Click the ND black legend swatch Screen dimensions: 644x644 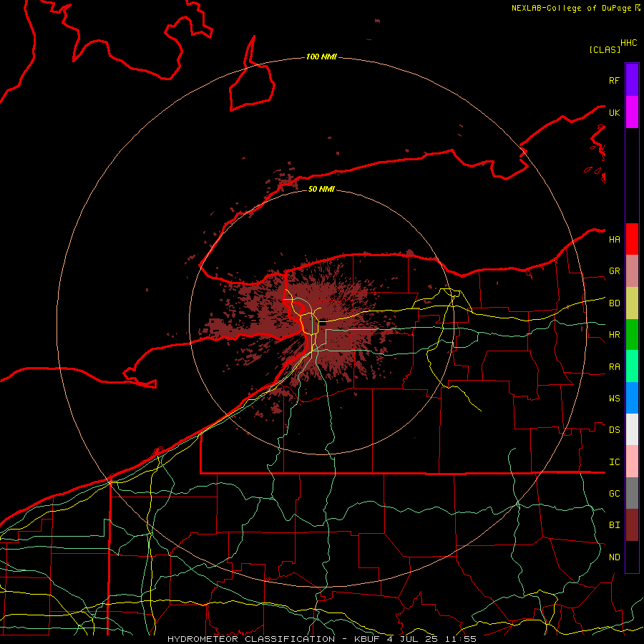coord(632,557)
